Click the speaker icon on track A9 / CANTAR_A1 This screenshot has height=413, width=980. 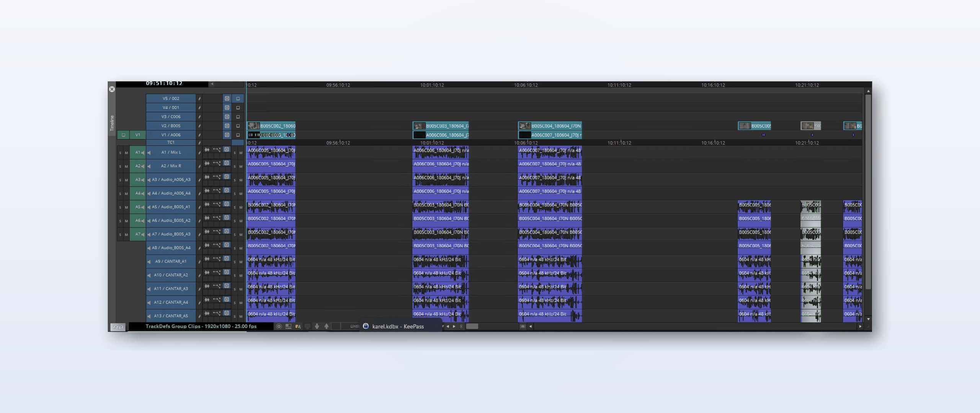coord(149,262)
